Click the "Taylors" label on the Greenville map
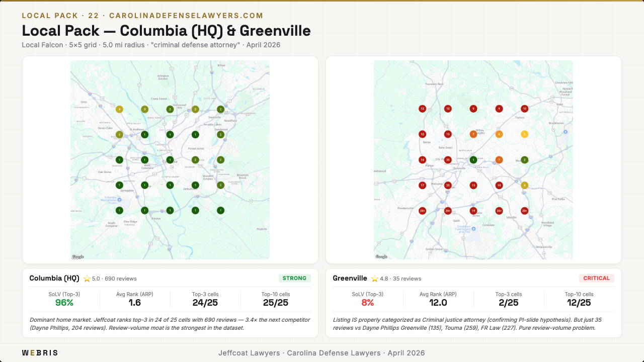The width and height of the screenshot is (644, 362). 520,117
